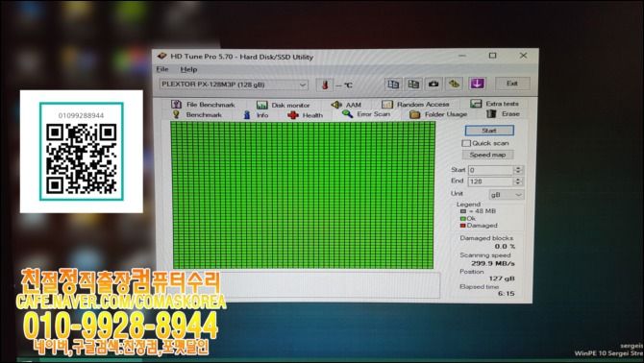
Task: Maximize the HD Tune Pro window
Action: 492,56
